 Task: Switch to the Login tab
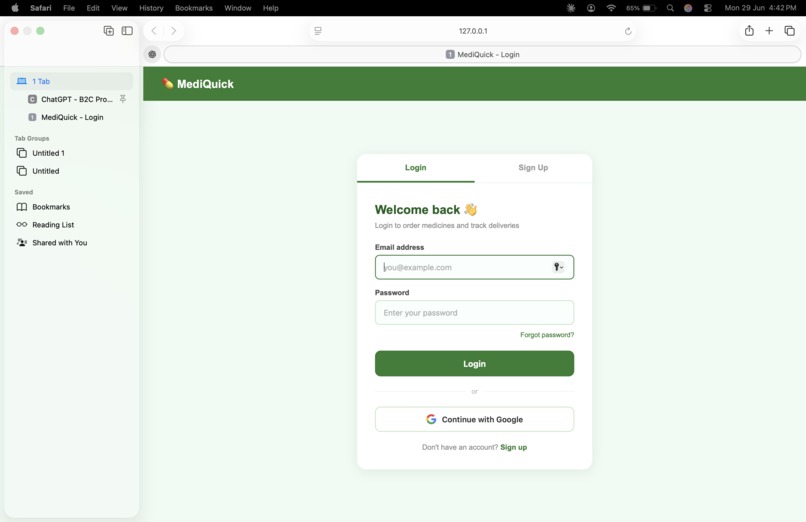point(415,167)
